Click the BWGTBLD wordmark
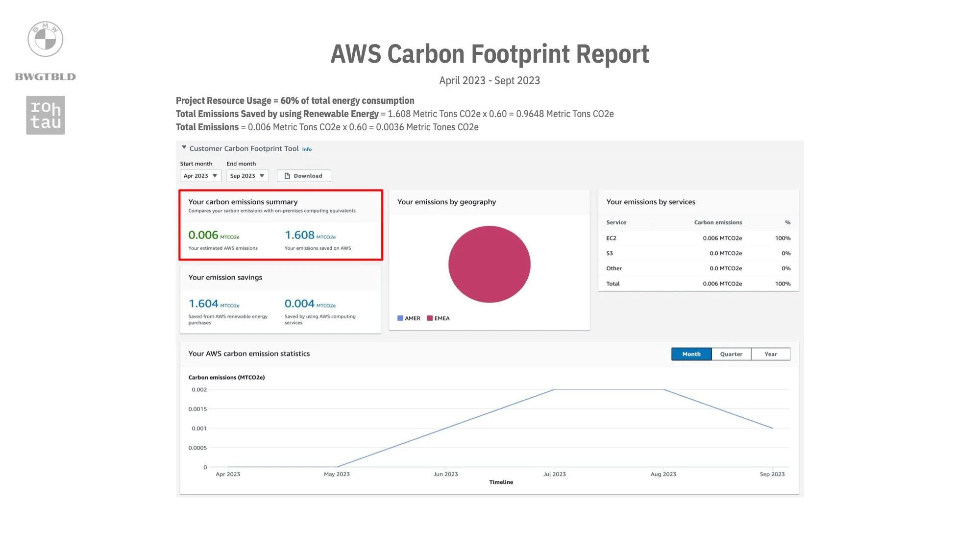Screen dimensions: 980x551 [x=45, y=77]
